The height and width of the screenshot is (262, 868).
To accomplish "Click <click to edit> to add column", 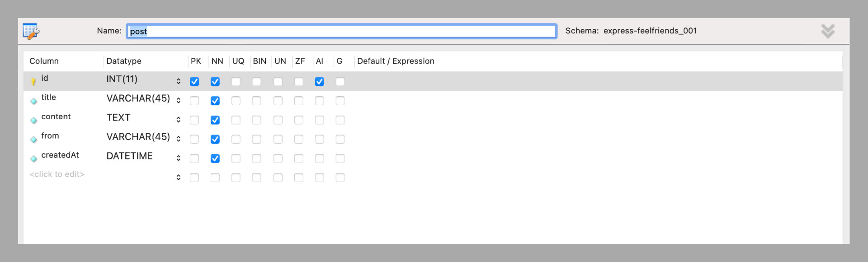I will pyautogui.click(x=57, y=174).
